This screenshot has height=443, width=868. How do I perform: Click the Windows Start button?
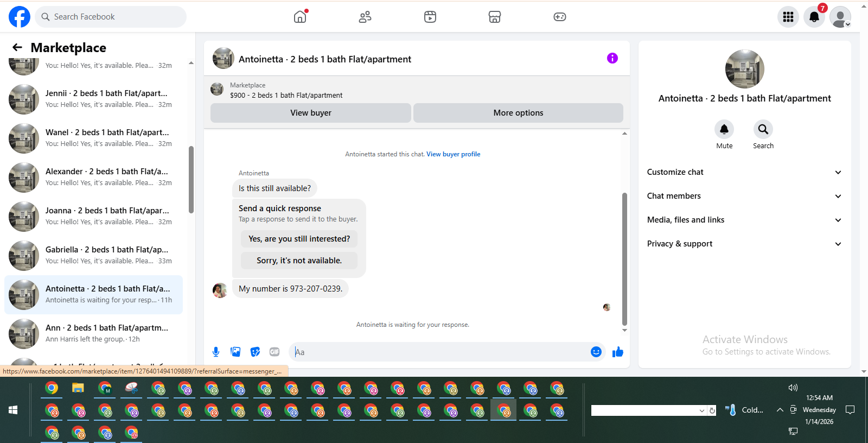(13, 410)
